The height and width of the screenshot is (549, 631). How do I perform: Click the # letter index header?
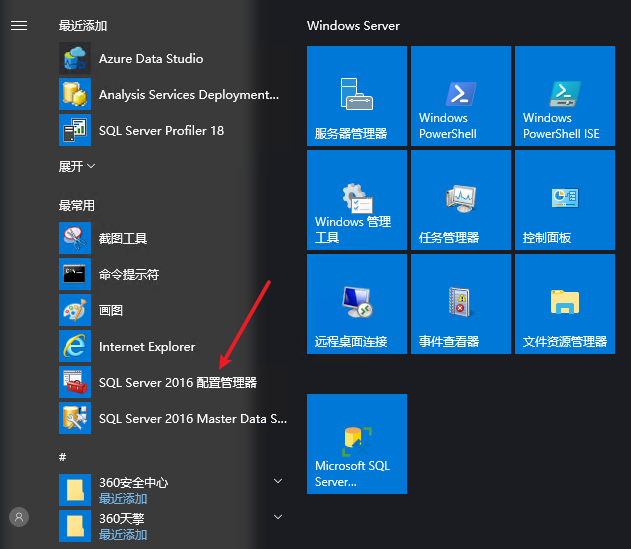click(x=62, y=457)
